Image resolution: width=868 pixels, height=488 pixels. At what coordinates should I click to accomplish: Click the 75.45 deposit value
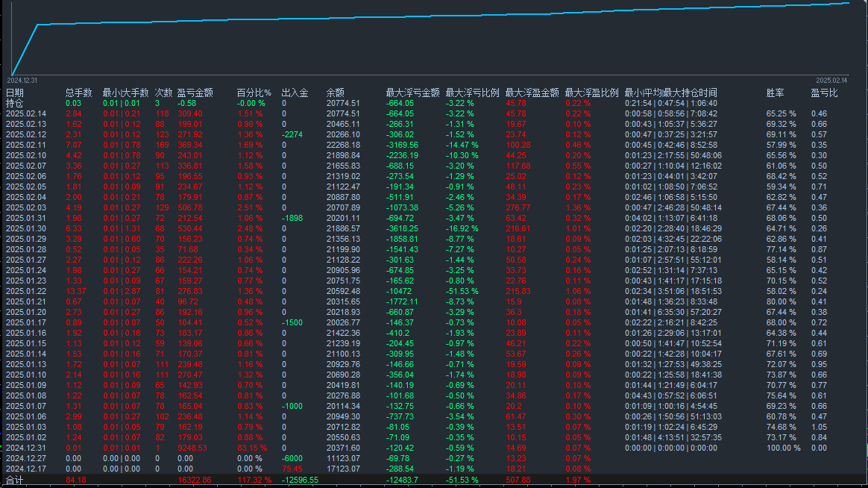coord(292,469)
